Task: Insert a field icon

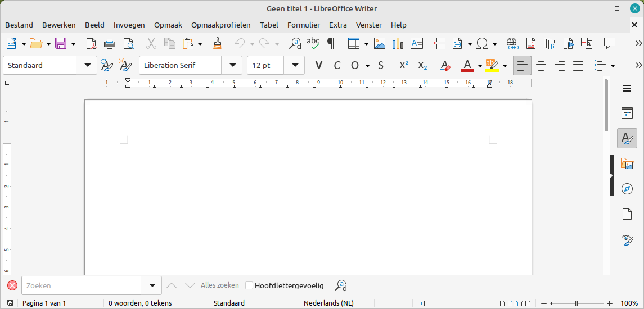Action: 457,43
